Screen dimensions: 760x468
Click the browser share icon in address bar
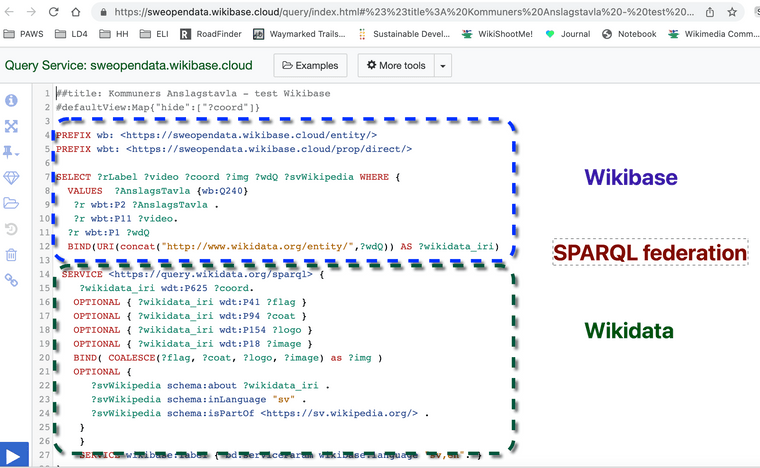pyautogui.click(x=706, y=12)
